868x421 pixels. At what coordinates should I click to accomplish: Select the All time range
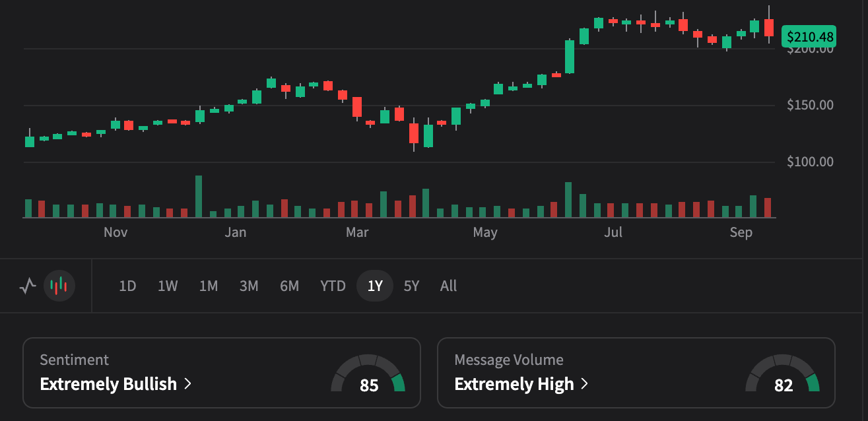(x=448, y=286)
